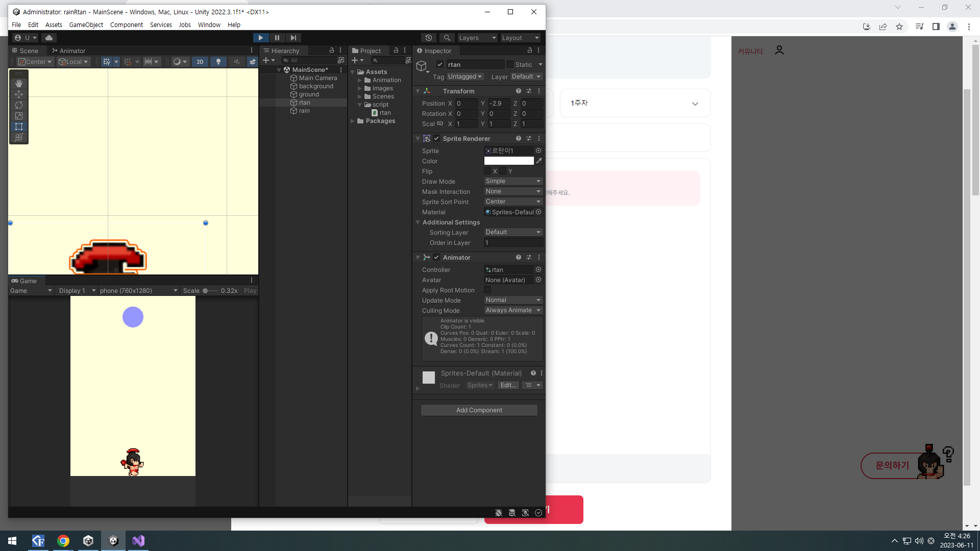
Task: Click the 커뮤니티 link in the browser
Action: click(x=750, y=52)
